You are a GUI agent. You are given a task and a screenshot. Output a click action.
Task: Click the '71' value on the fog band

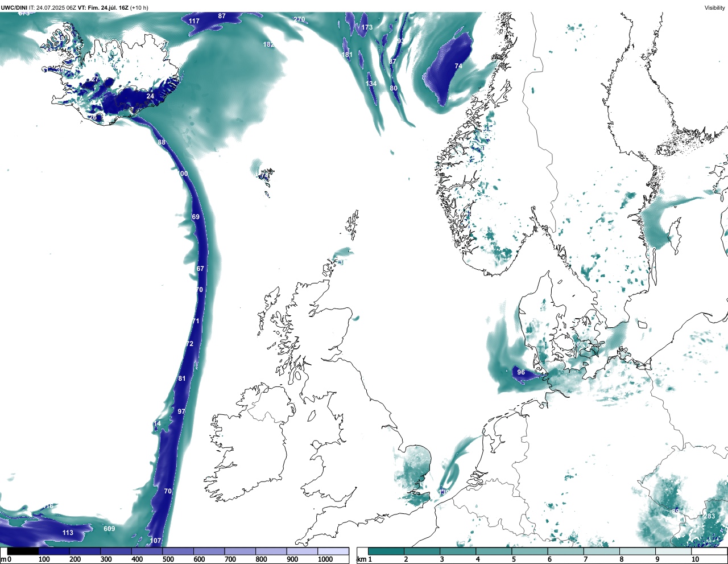tap(196, 321)
